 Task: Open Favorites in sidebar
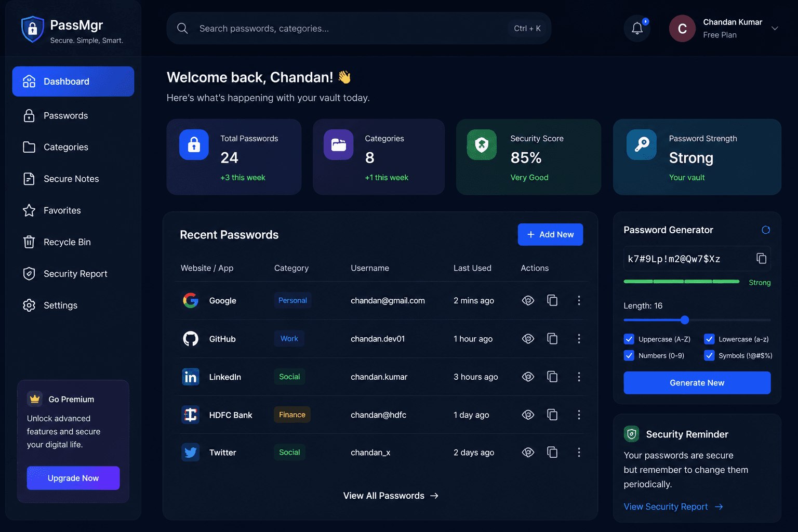pyautogui.click(x=73, y=210)
